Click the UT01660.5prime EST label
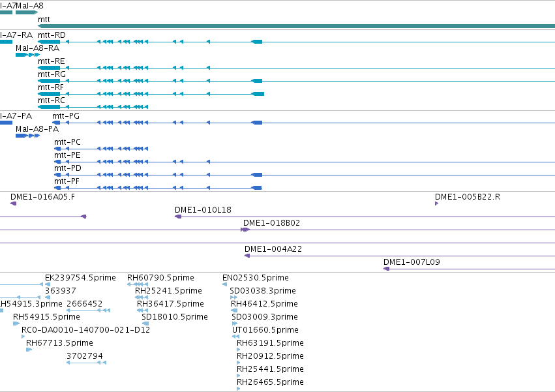This screenshot has height=392, width=555. 265,330
